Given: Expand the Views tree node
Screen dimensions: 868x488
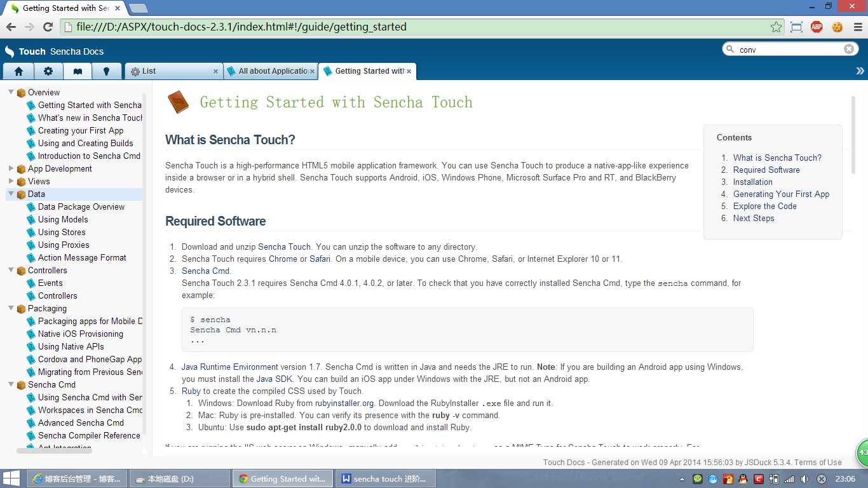Looking at the screenshot, I should pos(11,181).
